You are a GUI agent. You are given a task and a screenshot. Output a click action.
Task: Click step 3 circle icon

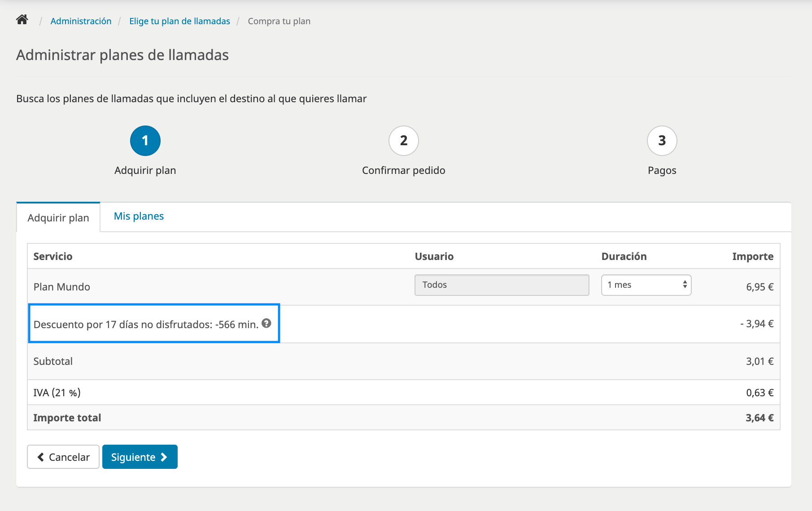[x=662, y=141]
